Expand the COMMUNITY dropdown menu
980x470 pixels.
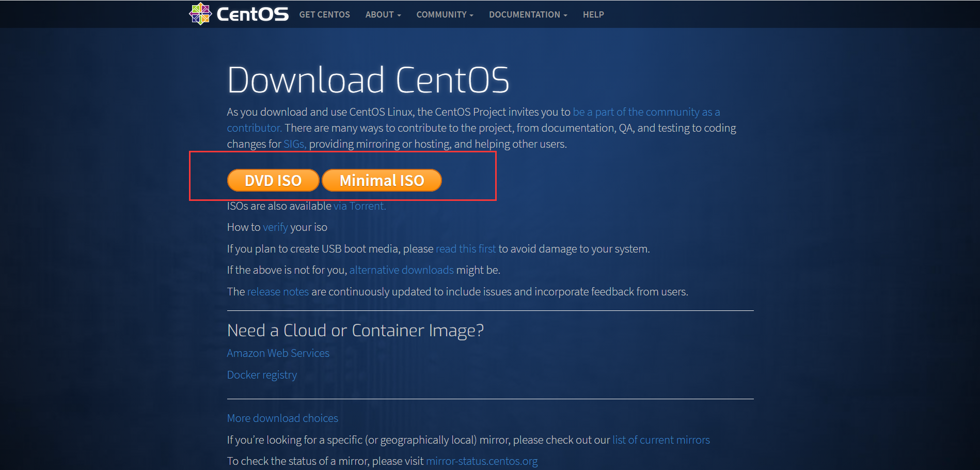(x=445, y=14)
